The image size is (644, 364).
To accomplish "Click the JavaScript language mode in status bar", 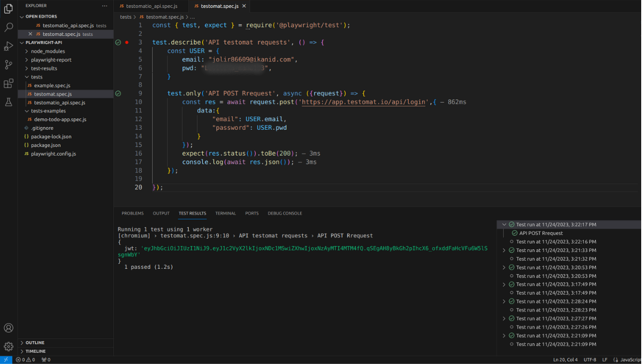I will [x=629, y=360].
